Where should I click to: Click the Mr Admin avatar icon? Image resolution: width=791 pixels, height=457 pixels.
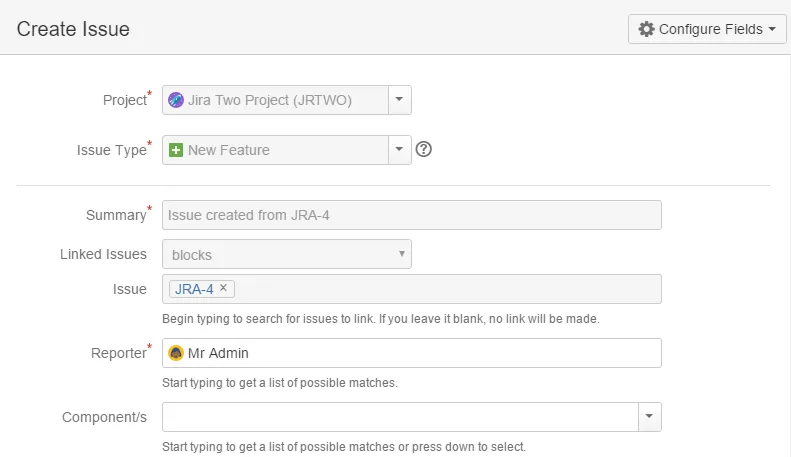(176, 353)
